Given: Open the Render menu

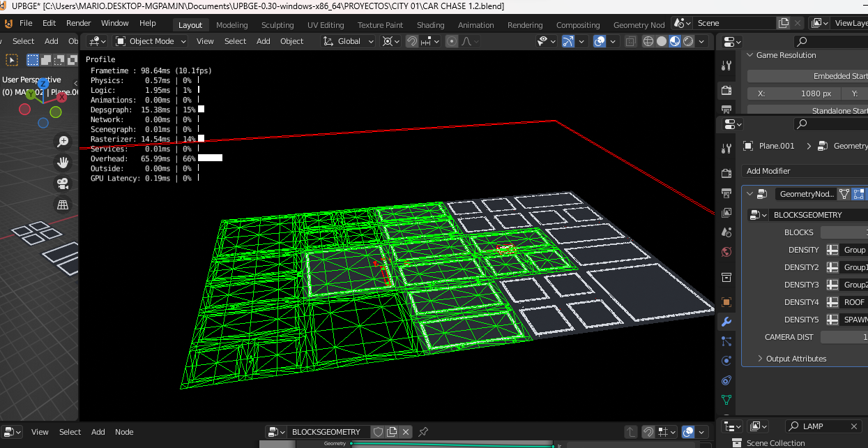Looking at the screenshot, I should click(x=79, y=23).
